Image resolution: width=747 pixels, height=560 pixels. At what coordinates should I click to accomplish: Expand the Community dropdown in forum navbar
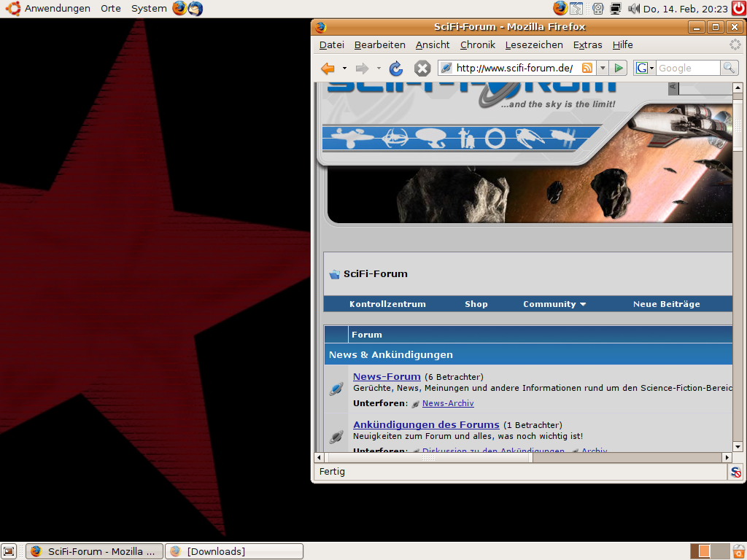(554, 304)
